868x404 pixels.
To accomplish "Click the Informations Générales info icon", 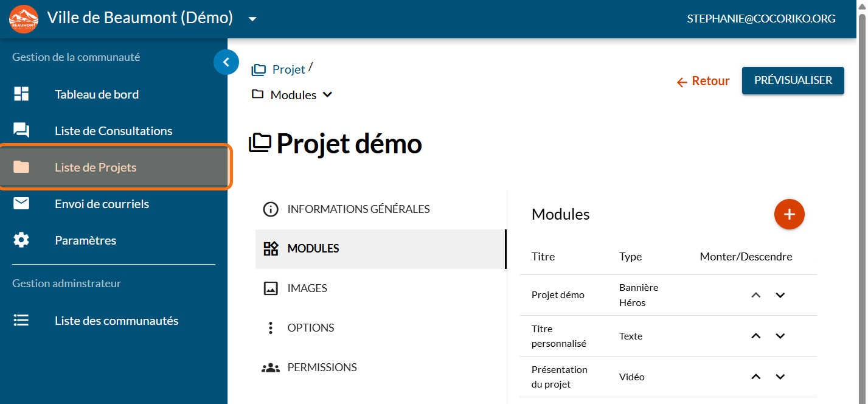I will tap(270, 209).
